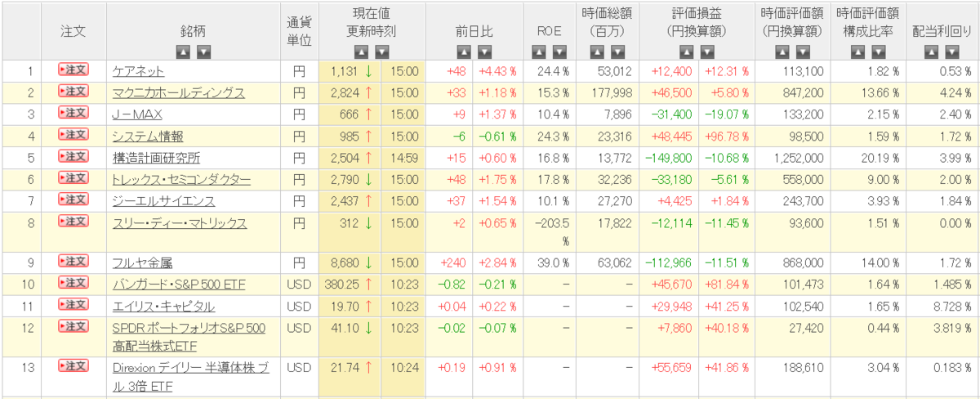Open トレックス・セミコンダクター stock link
Image resolution: width=980 pixels, height=399 pixels.
click(x=181, y=181)
